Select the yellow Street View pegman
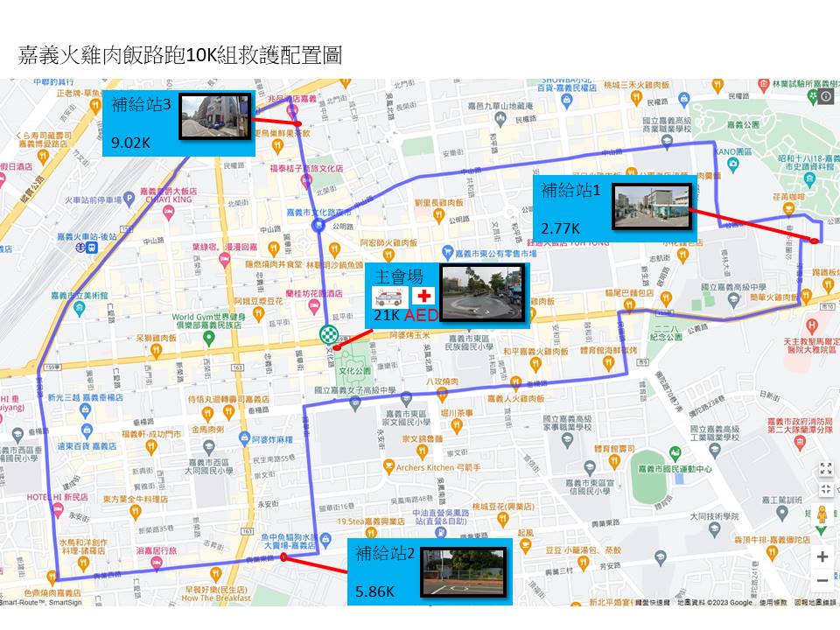Viewport: 840px width, 630px height. pyautogui.click(x=822, y=515)
